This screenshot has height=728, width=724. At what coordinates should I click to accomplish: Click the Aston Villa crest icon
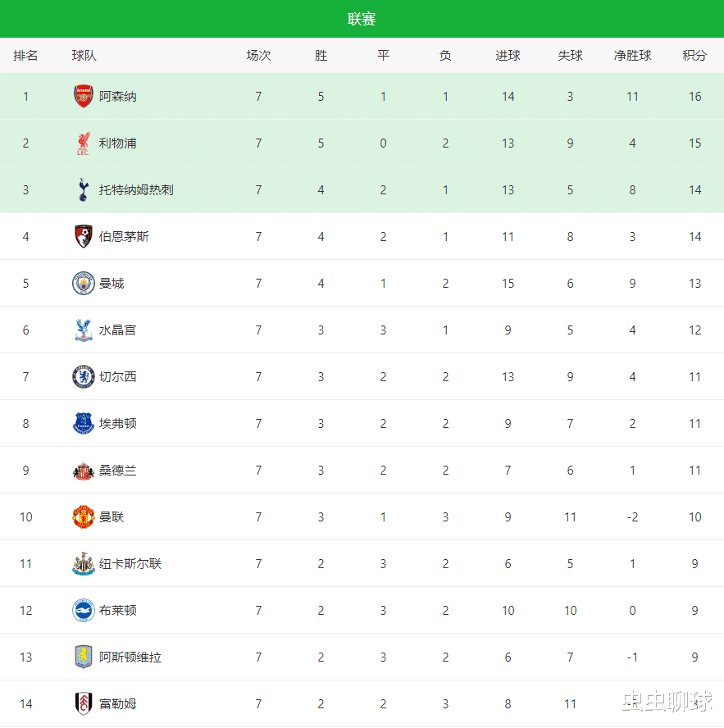tap(84, 657)
